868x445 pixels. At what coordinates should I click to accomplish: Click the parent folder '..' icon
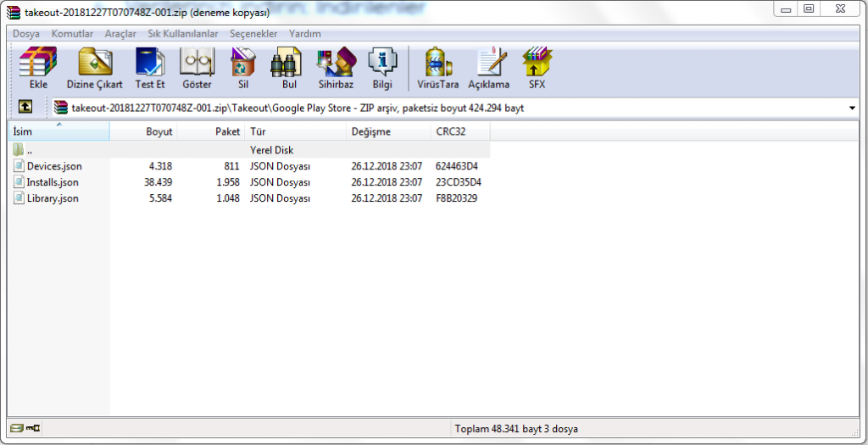point(19,149)
